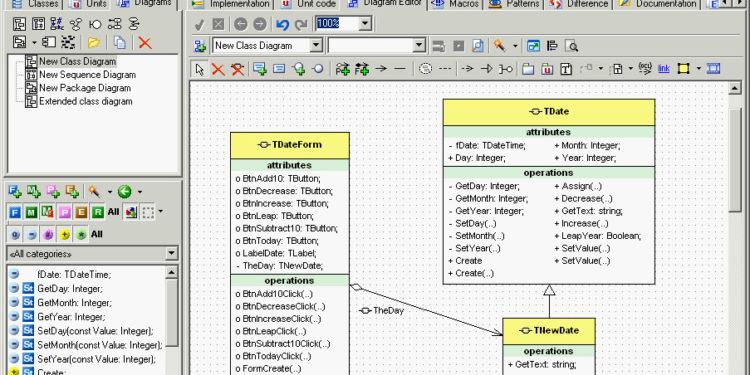Select the interface realization lollipop tool
Screen dimensions: 750x375
point(506,69)
